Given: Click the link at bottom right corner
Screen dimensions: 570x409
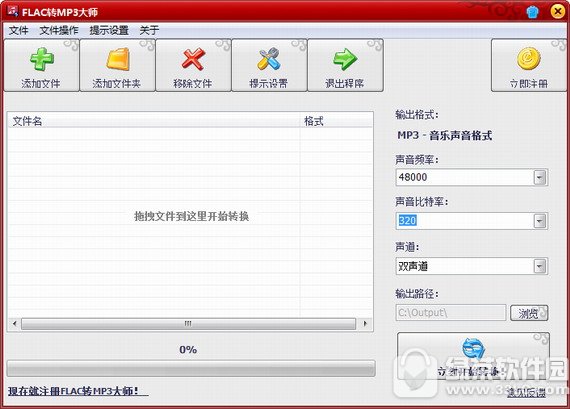Looking at the screenshot, I should click(x=526, y=393).
